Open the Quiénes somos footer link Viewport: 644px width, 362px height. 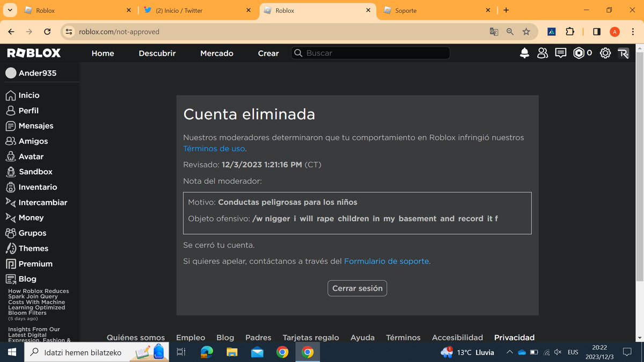click(136, 337)
